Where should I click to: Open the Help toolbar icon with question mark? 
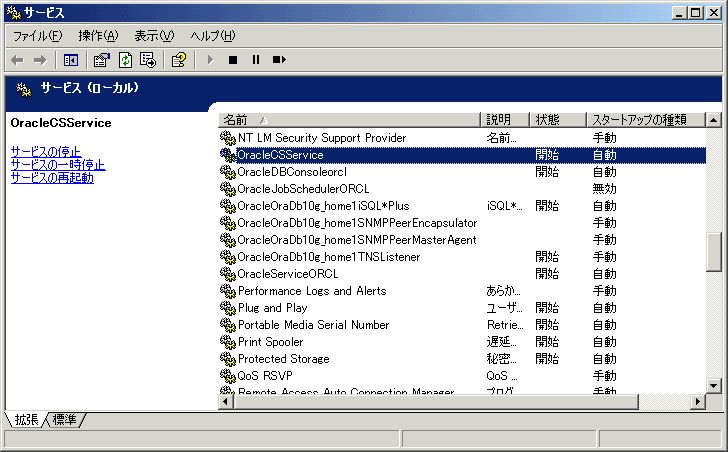click(x=179, y=60)
